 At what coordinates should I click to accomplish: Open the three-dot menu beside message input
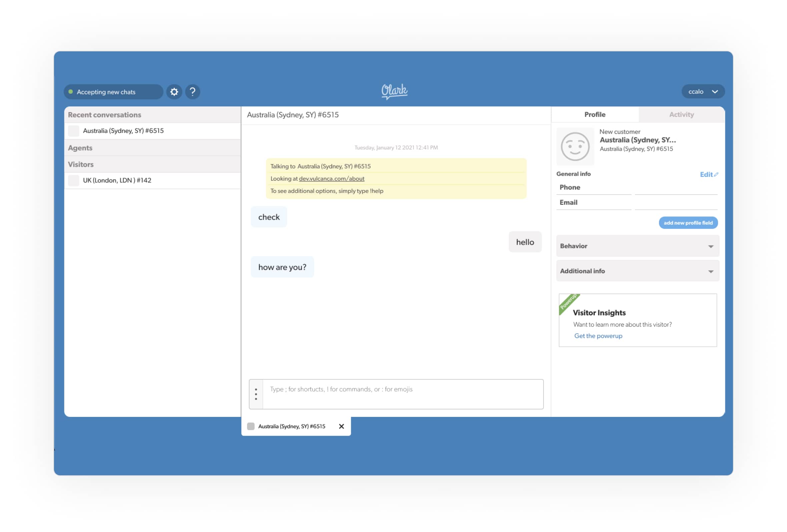256,394
